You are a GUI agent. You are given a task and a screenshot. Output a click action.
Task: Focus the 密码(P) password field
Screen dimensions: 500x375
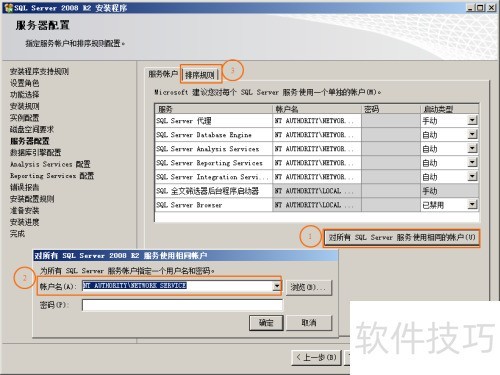pyautogui.click(x=182, y=305)
